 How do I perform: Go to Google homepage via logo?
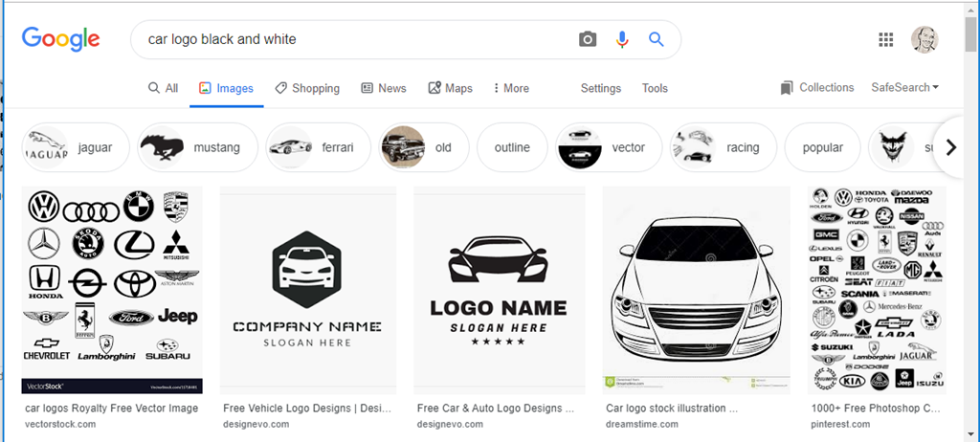point(61,39)
